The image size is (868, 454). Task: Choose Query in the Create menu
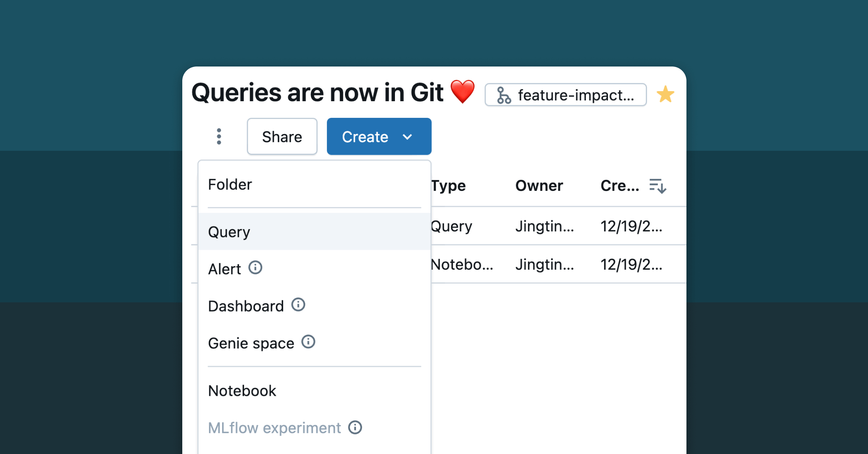coord(229,232)
